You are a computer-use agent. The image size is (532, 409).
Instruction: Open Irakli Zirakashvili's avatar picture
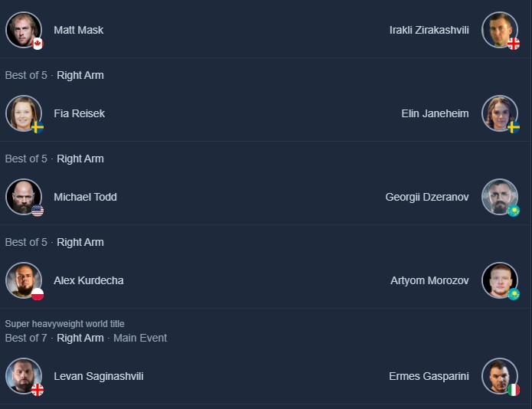coord(499,30)
